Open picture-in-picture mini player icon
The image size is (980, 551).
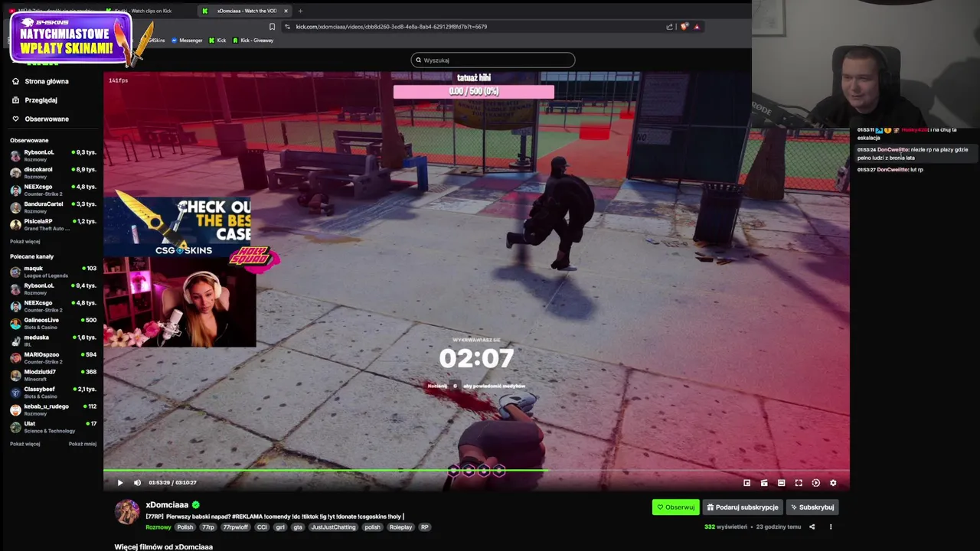coord(747,483)
